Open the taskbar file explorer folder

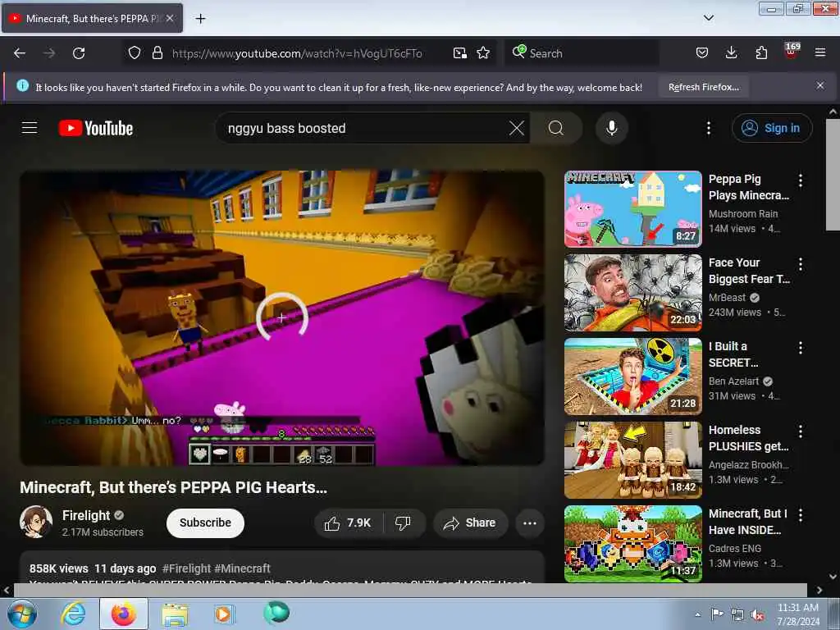point(175,614)
